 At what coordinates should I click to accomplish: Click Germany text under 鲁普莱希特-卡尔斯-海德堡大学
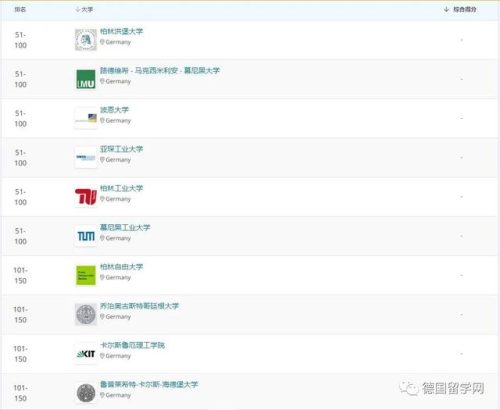118,395
